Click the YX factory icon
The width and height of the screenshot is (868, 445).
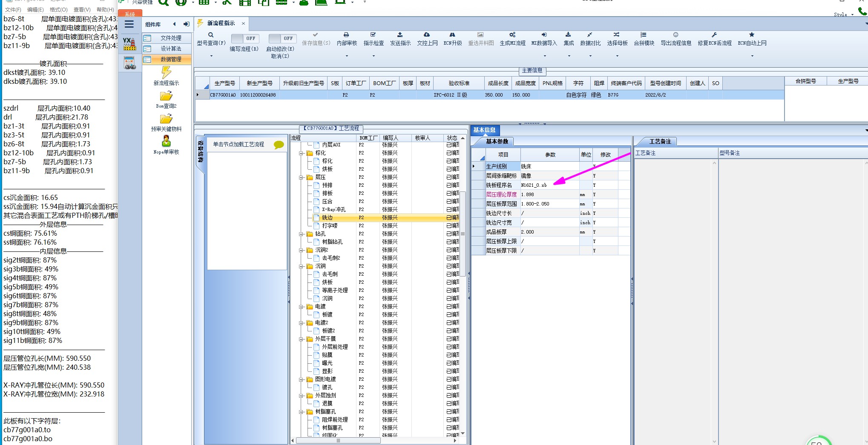129,43
